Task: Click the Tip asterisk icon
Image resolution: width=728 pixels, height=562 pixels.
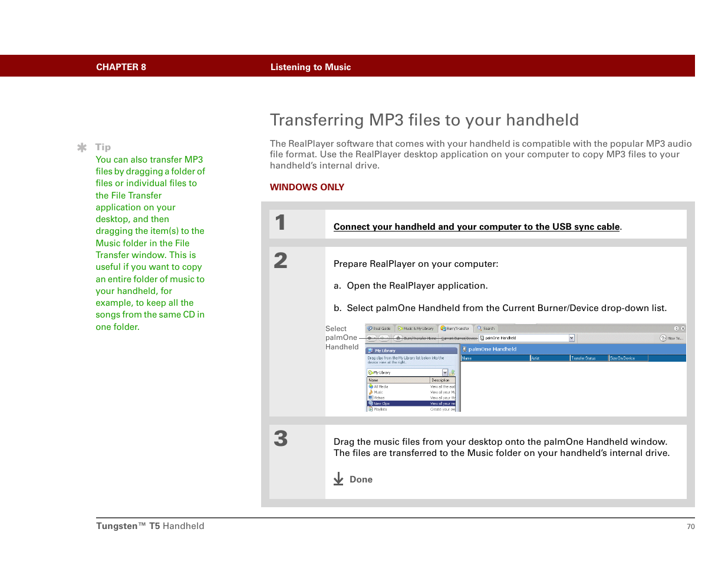Action: [82, 147]
